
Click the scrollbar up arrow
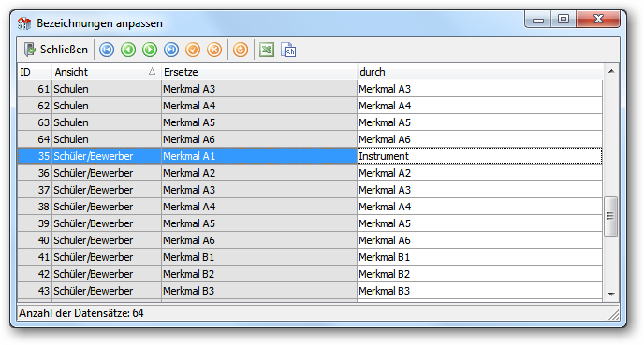611,71
